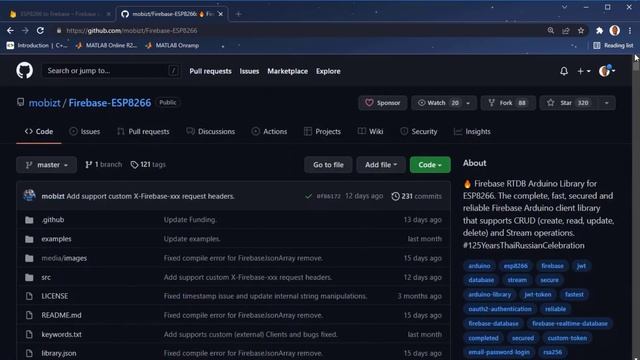
Task: View the 1 branch link
Action: [103, 164]
